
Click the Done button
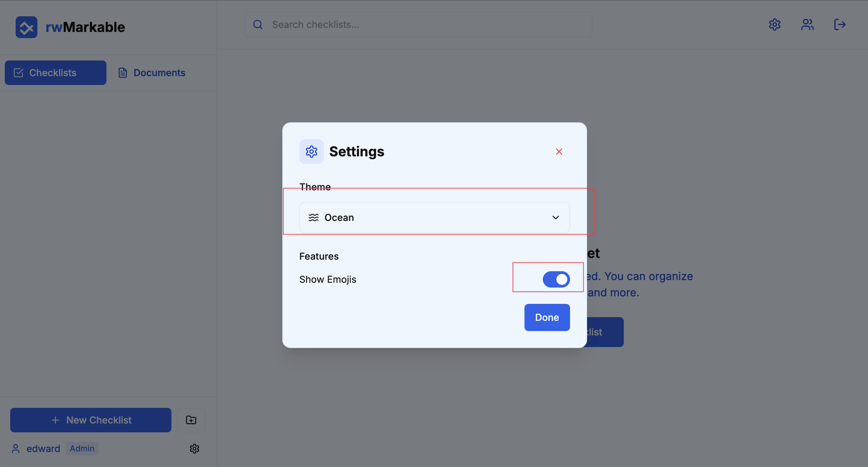547,317
